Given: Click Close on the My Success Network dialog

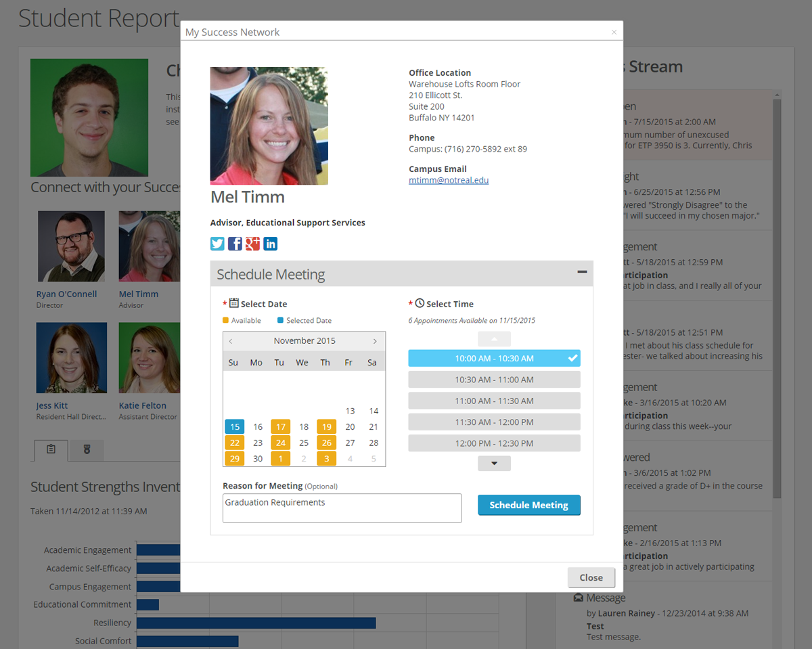Looking at the screenshot, I should [x=591, y=577].
